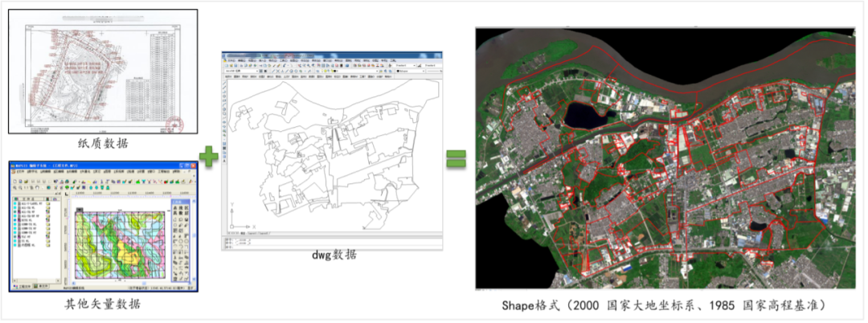Screen dimensions: 868x323
Task: Click the UCS axis icon in AutoCAD canvas
Action: pyautogui.click(x=234, y=225)
